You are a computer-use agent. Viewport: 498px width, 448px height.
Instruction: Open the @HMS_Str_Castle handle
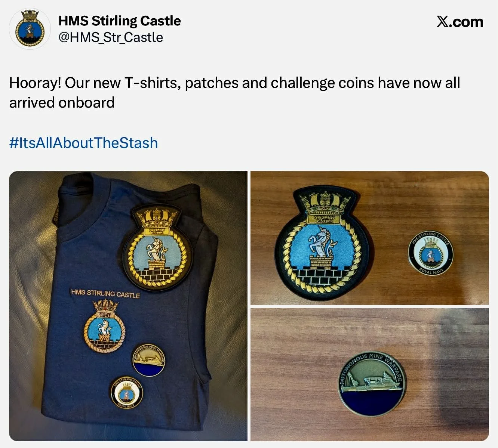pos(111,37)
